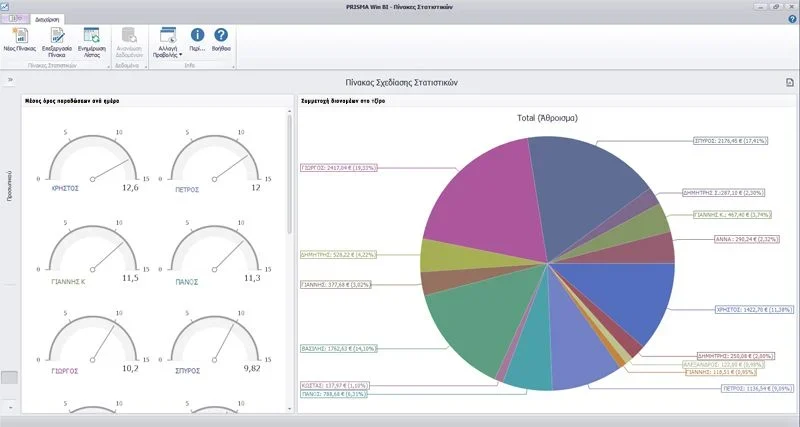Expand the side panel with double chevron
The height and width of the screenshot is (427, 800).
[x=10, y=80]
